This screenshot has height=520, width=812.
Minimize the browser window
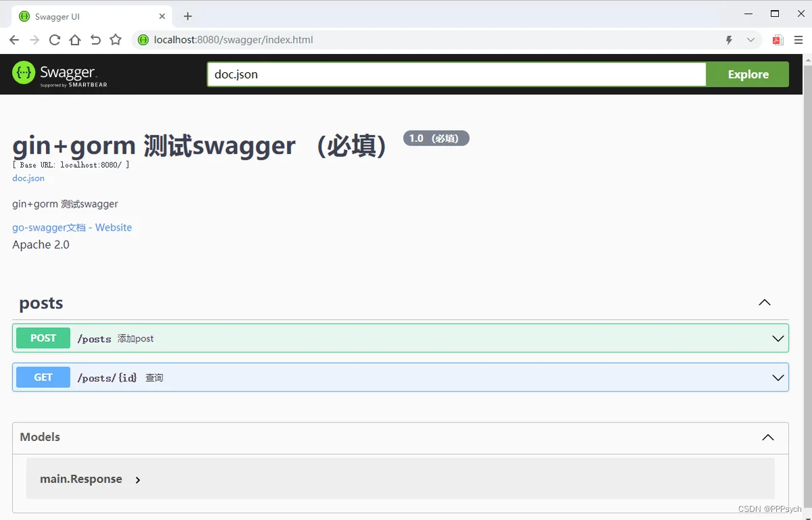coord(749,14)
